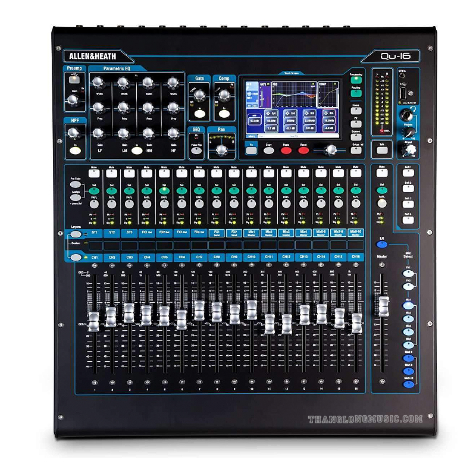
Task: Select FX2 in Mix Select column
Action: pos(408,286)
